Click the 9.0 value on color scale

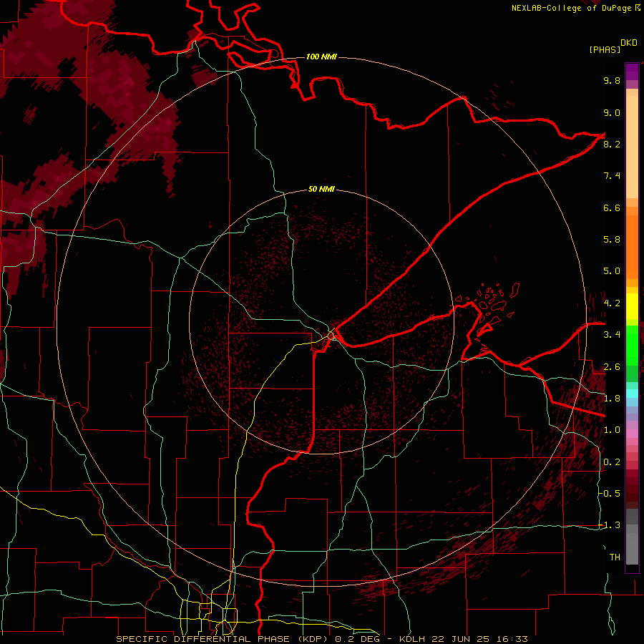click(x=612, y=112)
